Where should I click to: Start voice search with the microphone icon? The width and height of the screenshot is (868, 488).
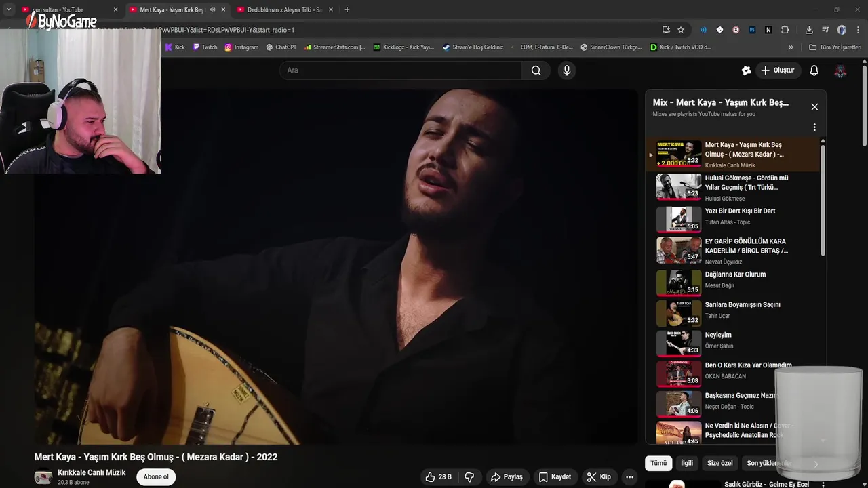pyautogui.click(x=567, y=70)
